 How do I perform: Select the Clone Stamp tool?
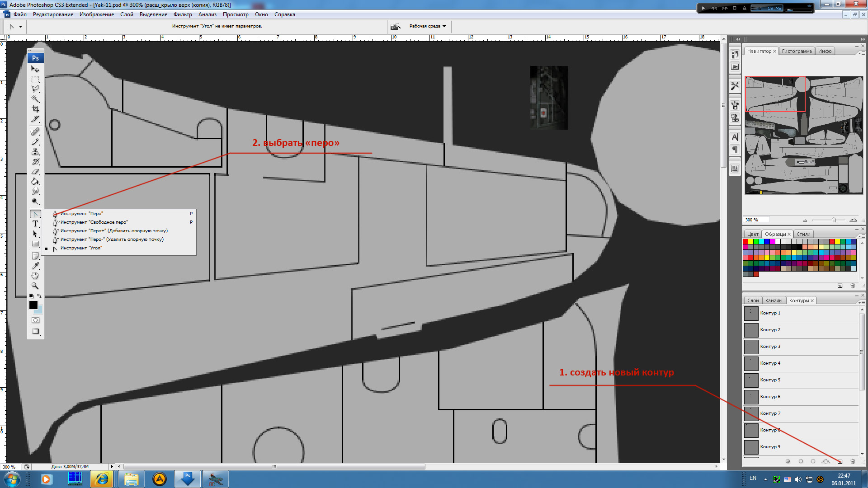coord(35,152)
